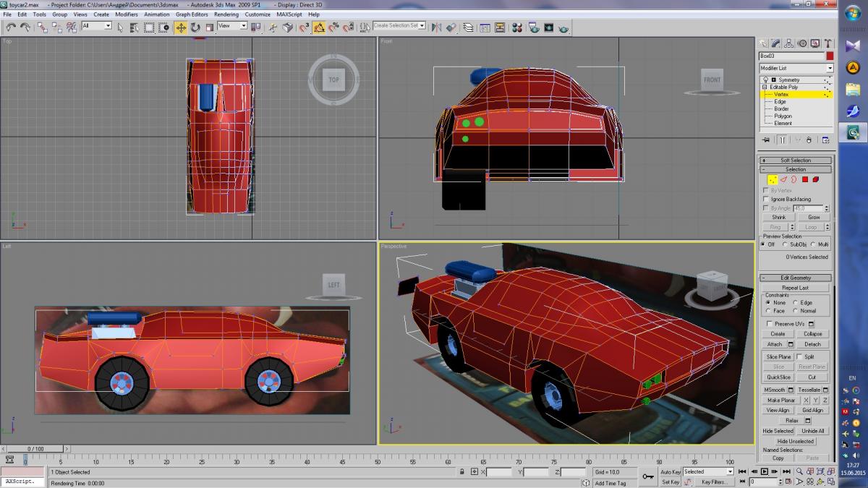
Task: Activate the Select and Rotate tool
Action: [x=195, y=27]
